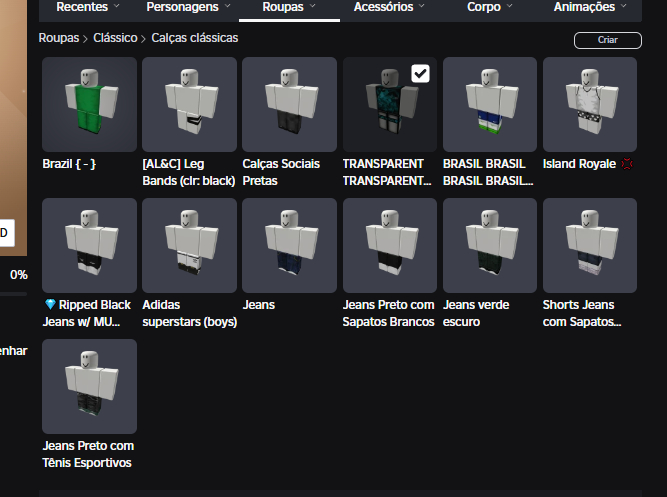This screenshot has height=497, width=667.
Task: Go to Clássico in the breadcrumb
Action: tap(115, 38)
